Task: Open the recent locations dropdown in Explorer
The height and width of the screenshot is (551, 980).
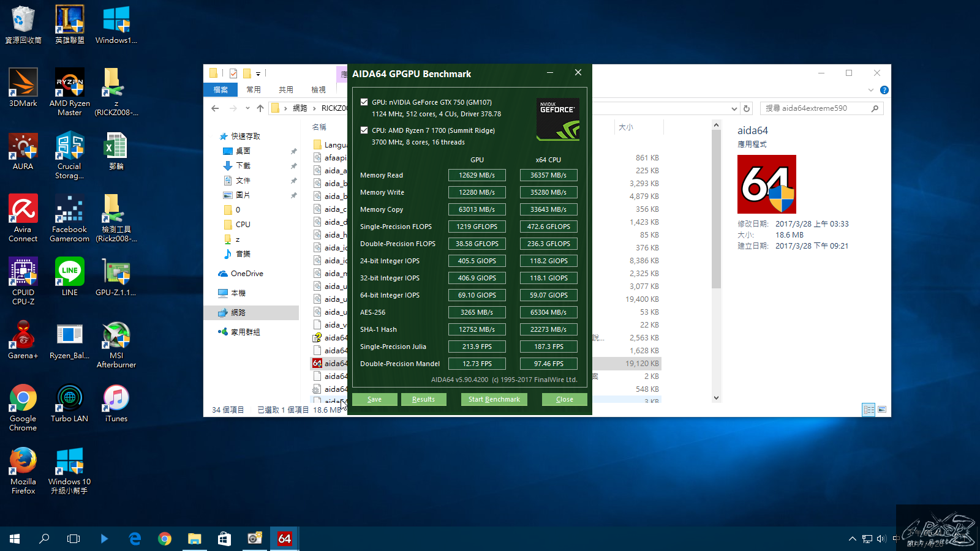Action: point(247,108)
